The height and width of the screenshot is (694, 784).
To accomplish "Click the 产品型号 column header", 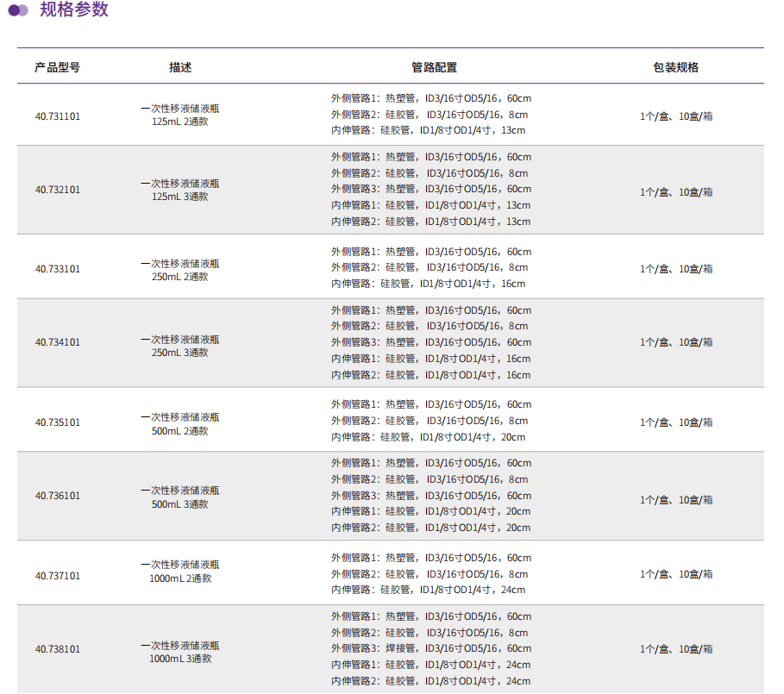I will 58,67.
